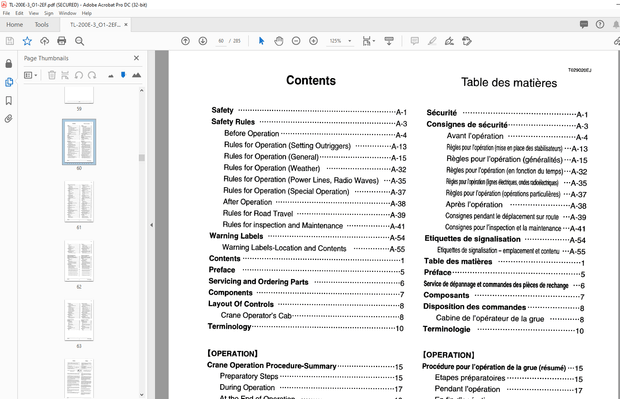This screenshot has height=399, width=620.
Task: Open the Window menu
Action: click(68, 13)
